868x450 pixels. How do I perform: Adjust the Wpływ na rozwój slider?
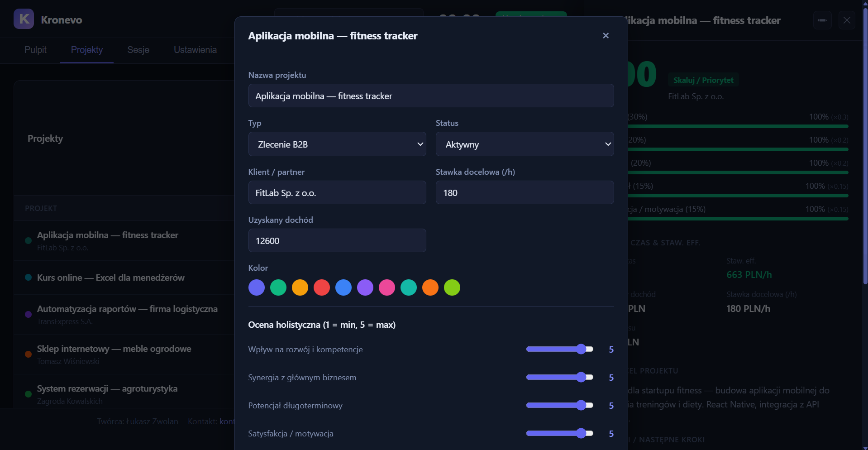pyautogui.click(x=560, y=349)
